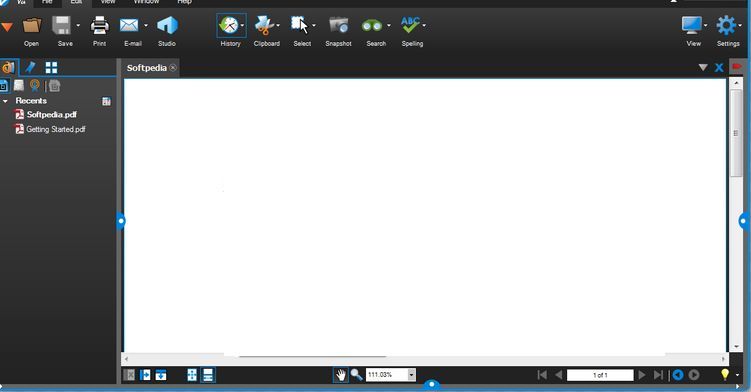The width and height of the screenshot is (751, 392).
Task: Click the horizontal scrollbar thumb
Action: (312, 357)
